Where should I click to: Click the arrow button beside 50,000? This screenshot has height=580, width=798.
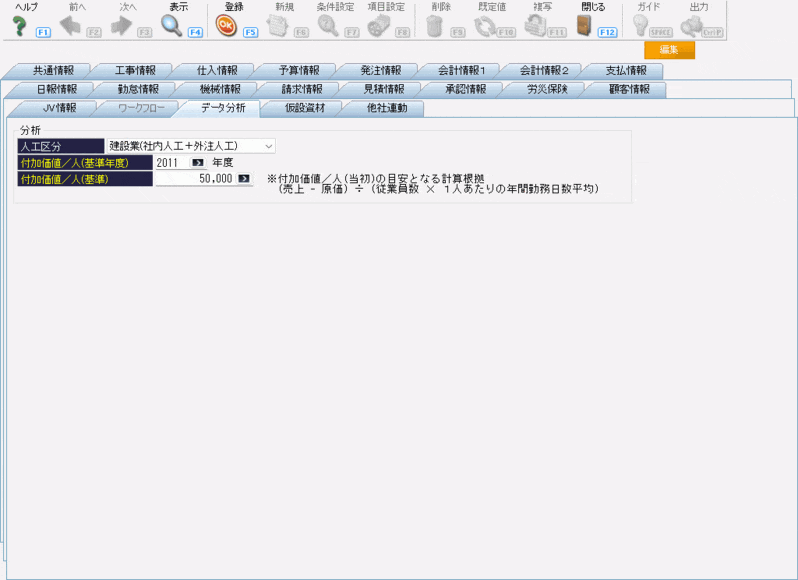pyautogui.click(x=244, y=179)
